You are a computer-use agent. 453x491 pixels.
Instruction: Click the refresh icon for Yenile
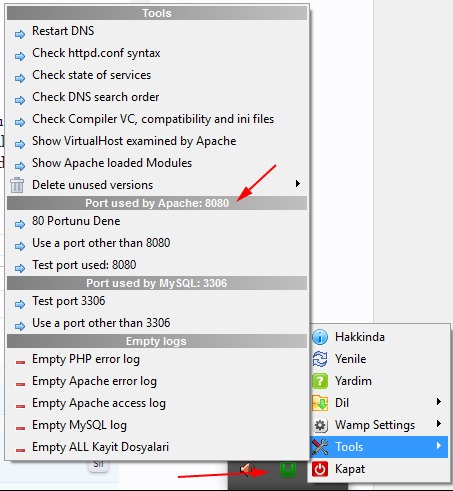(x=320, y=359)
